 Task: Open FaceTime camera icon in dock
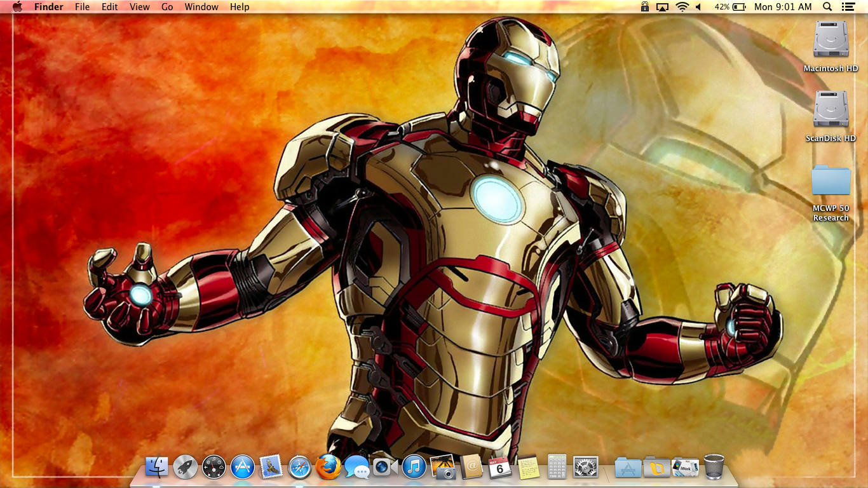click(x=385, y=467)
